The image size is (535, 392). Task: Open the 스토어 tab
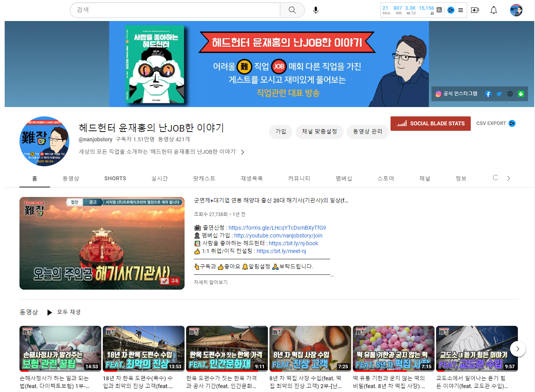(x=385, y=178)
